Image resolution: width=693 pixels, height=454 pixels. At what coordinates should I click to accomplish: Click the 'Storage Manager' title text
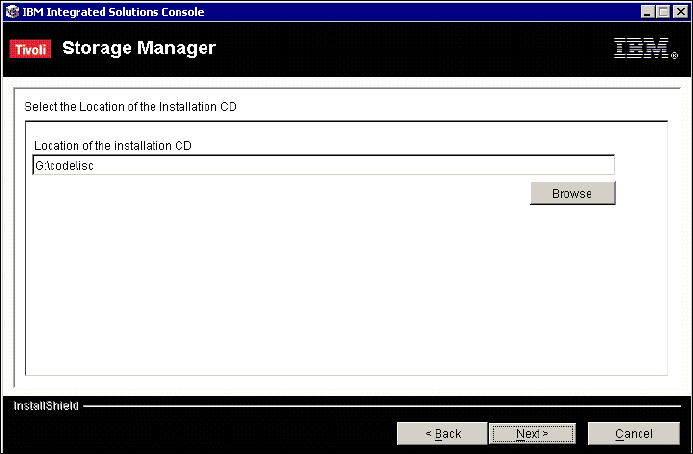(x=139, y=48)
